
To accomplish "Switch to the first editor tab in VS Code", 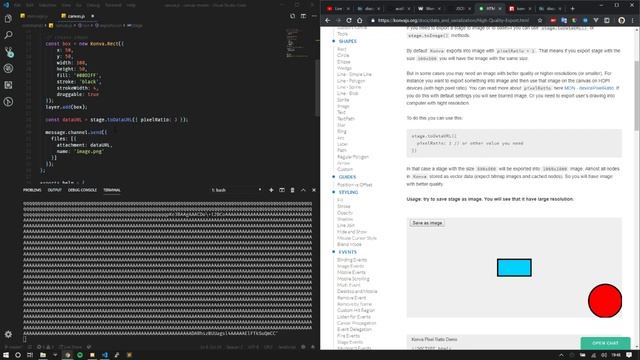I will pos(37,16).
